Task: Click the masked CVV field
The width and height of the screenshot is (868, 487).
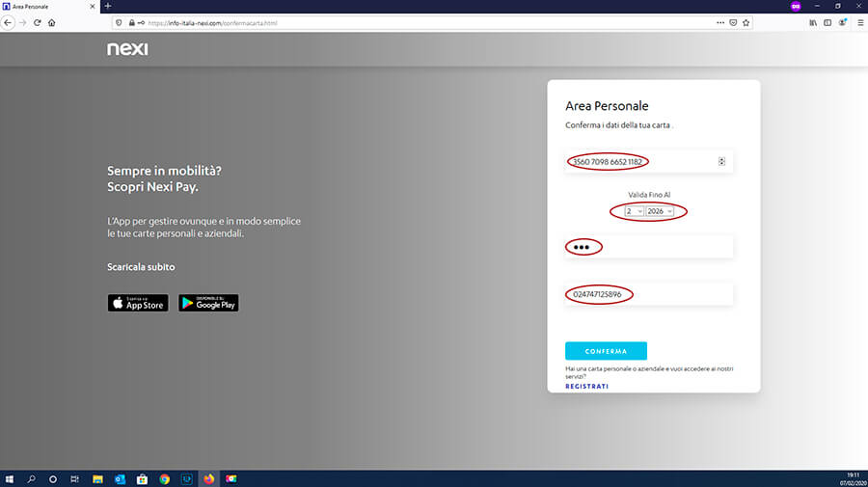Action: point(649,247)
